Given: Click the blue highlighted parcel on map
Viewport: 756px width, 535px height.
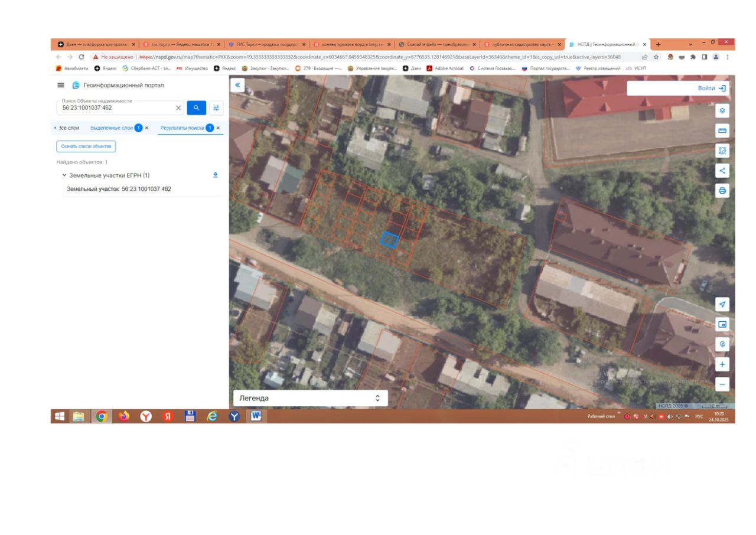Looking at the screenshot, I should point(389,240).
